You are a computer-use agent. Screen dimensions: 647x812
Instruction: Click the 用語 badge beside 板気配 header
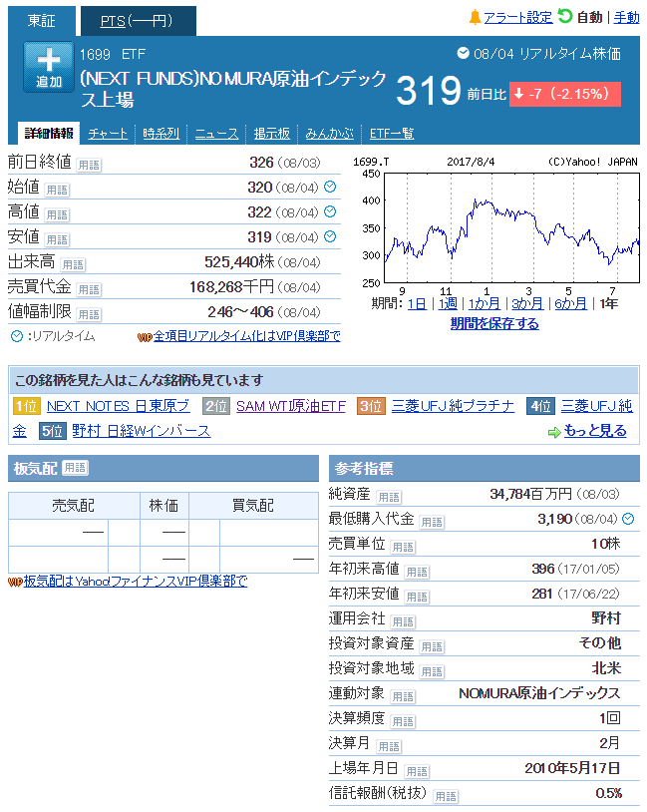click(x=76, y=468)
